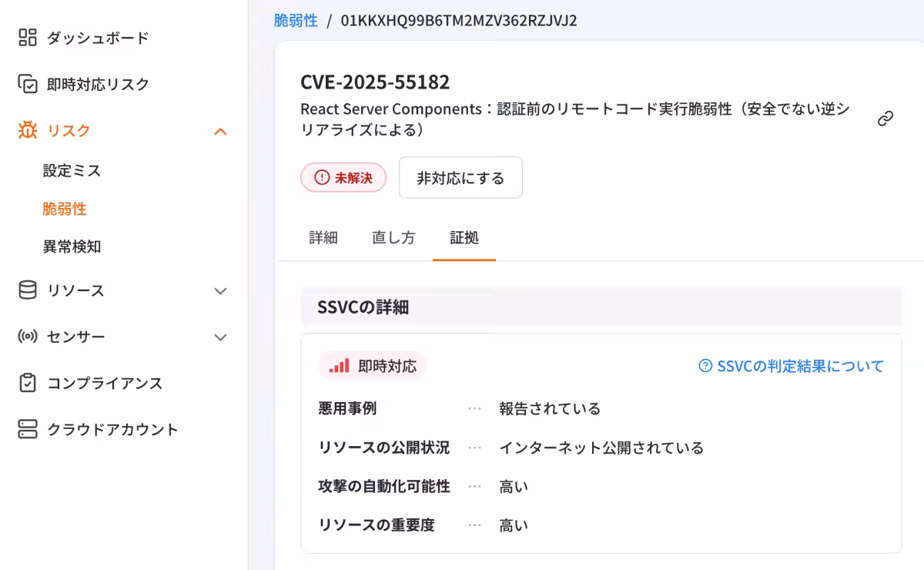Click the ellipsis beside 悪用事例
The width and height of the screenshot is (924, 570).
pyautogui.click(x=474, y=409)
